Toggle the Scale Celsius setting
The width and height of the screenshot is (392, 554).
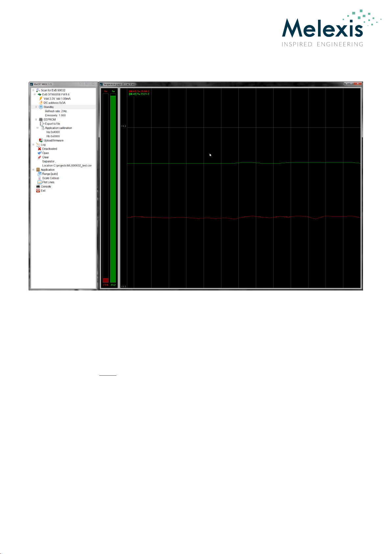tap(51, 178)
